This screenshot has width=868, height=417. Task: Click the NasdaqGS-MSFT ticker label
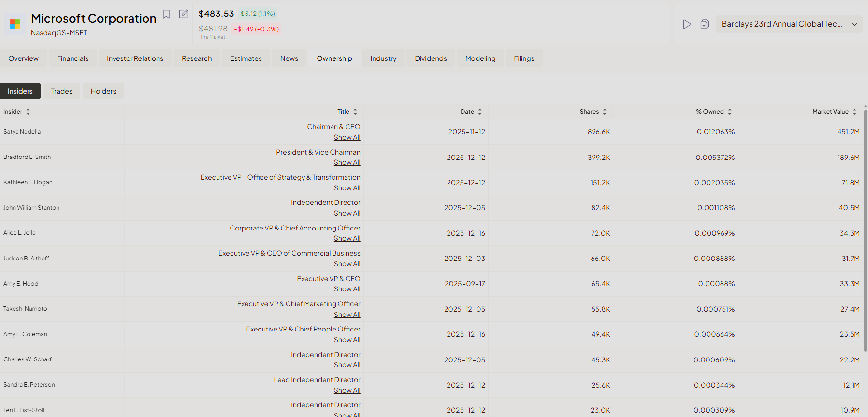(x=59, y=33)
